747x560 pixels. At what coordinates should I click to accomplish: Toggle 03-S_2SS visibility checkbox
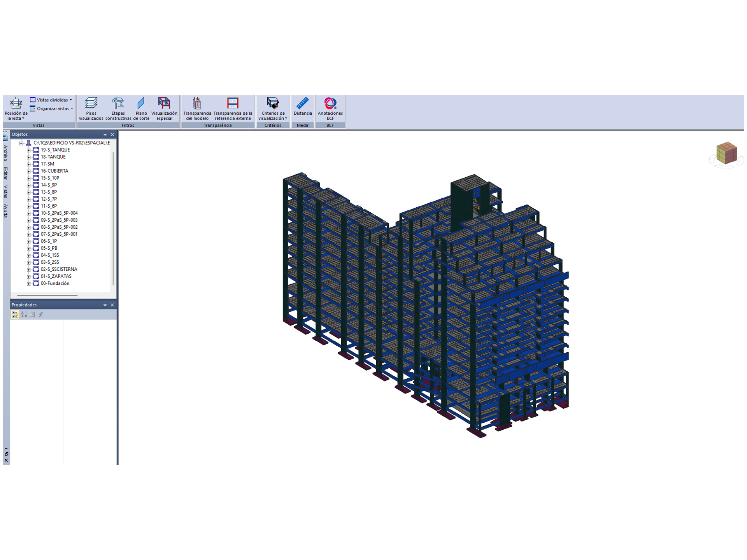[36, 262]
